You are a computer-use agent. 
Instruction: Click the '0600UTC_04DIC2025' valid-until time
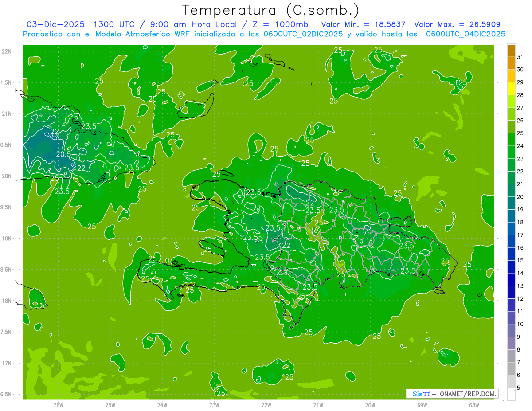pyautogui.click(x=465, y=34)
